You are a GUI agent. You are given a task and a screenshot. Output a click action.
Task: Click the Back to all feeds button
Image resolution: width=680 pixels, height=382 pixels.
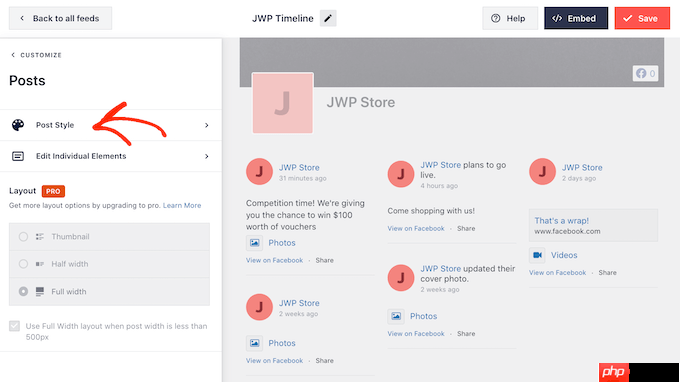pyautogui.click(x=60, y=18)
